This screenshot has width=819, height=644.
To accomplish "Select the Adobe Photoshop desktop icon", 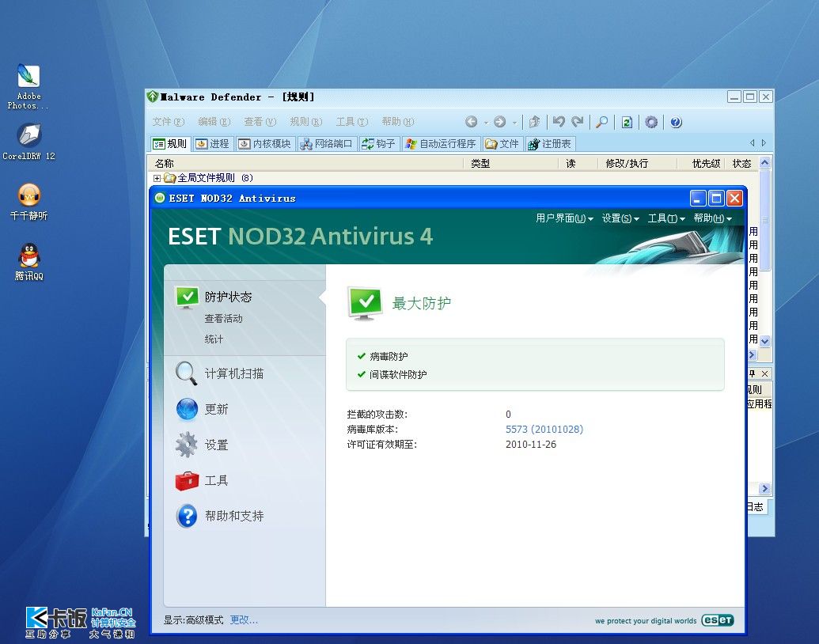I will click(28, 86).
